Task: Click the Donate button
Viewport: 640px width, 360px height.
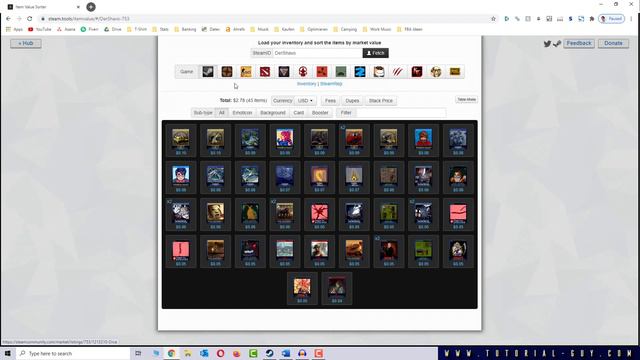Action: coord(613,43)
